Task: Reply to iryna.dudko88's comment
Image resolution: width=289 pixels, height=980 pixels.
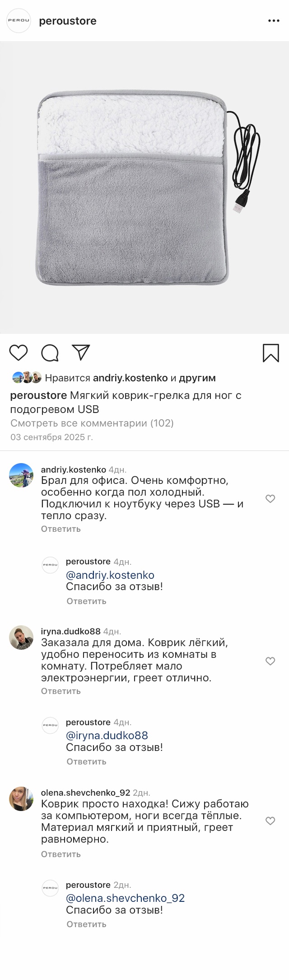Action: (61, 691)
